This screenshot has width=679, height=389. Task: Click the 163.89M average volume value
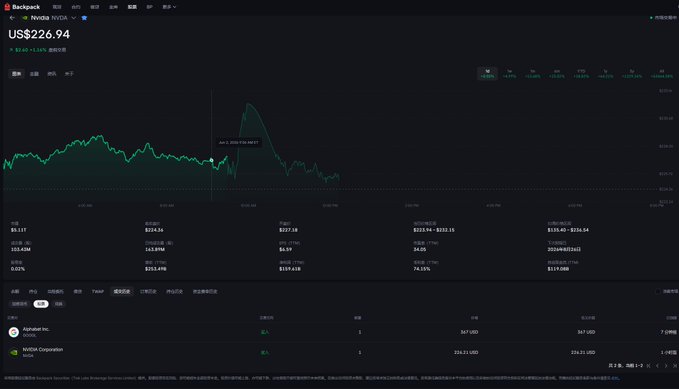[x=155, y=250]
